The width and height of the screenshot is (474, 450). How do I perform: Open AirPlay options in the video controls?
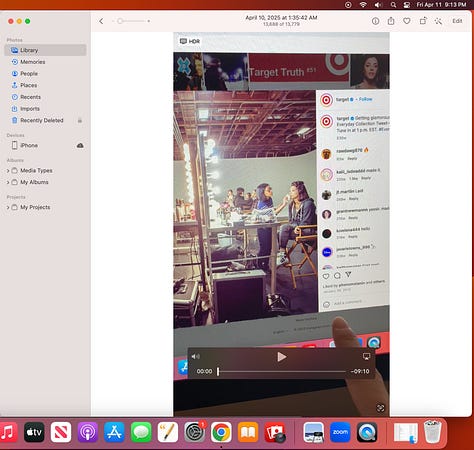tap(366, 357)
